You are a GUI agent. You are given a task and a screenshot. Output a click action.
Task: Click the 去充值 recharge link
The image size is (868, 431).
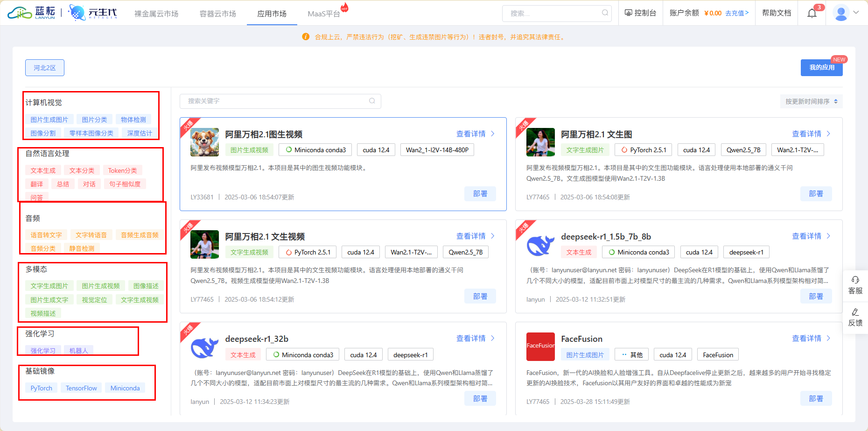(x=736, y=13)
